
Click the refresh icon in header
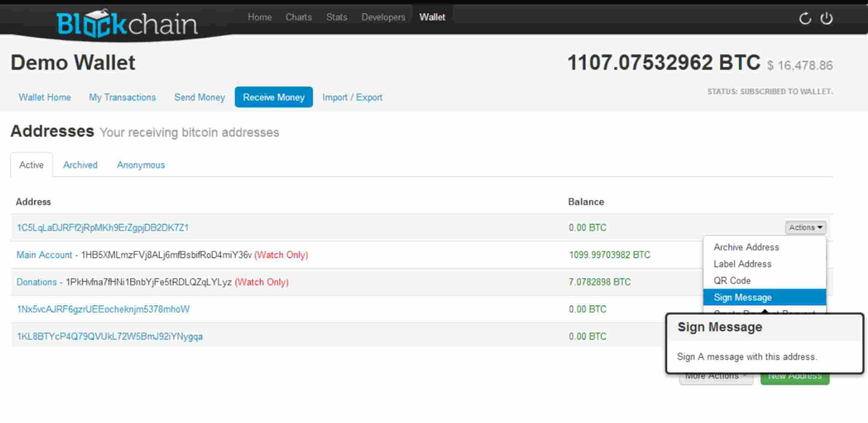pyautogui.click(x=805, y=18)
